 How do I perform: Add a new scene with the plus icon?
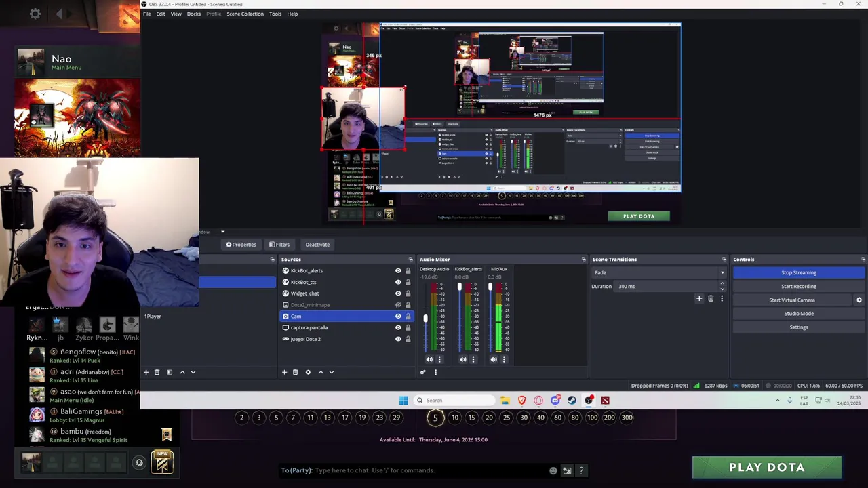[x=146, y=372]
